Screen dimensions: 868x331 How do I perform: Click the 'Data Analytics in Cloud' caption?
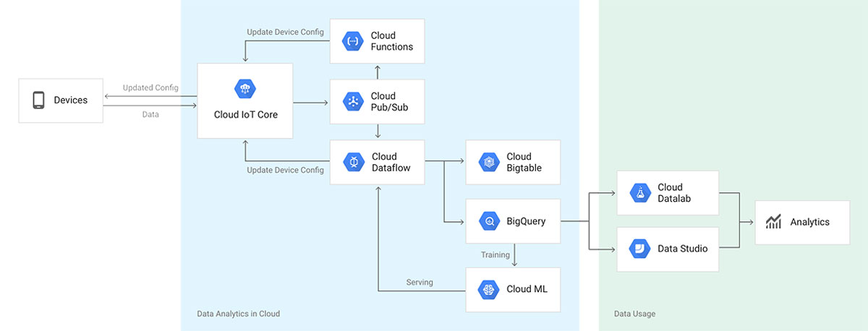click(238, 314)
